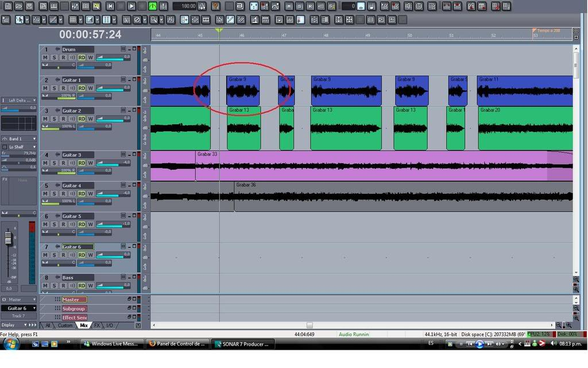
Task: Switch to the Custom tab
Action: pyautogui.click(x=65, y=325)
